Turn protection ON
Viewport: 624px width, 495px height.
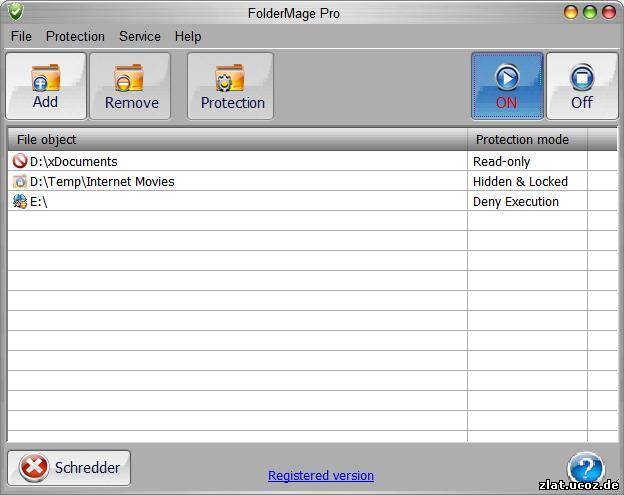[x=507, y=86]
